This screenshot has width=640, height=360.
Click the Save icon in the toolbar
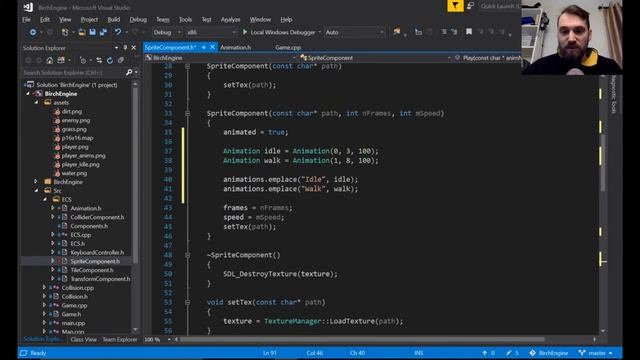coord(93,32)
